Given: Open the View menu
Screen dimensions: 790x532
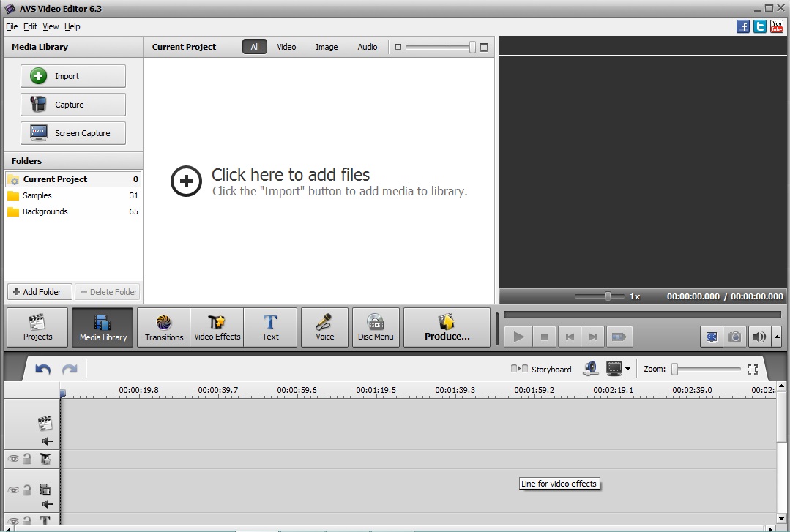Looking at the screenshot, I should coord(51,26).
